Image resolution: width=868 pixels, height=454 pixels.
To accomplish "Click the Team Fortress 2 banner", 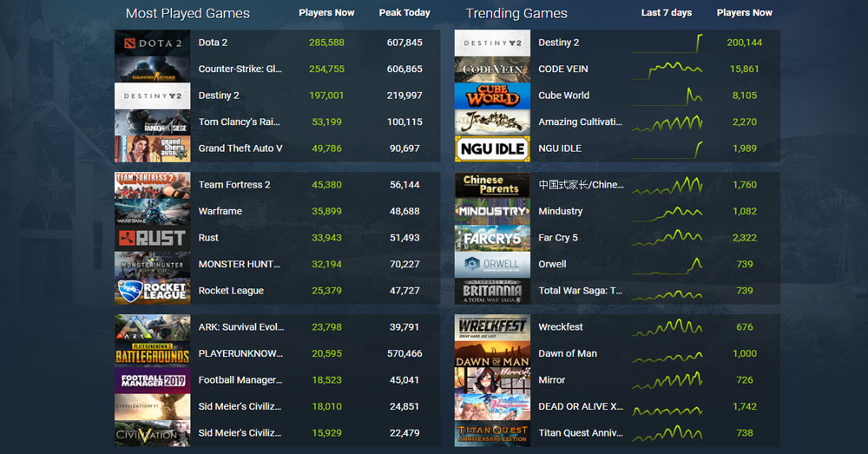I will (152, 185).
